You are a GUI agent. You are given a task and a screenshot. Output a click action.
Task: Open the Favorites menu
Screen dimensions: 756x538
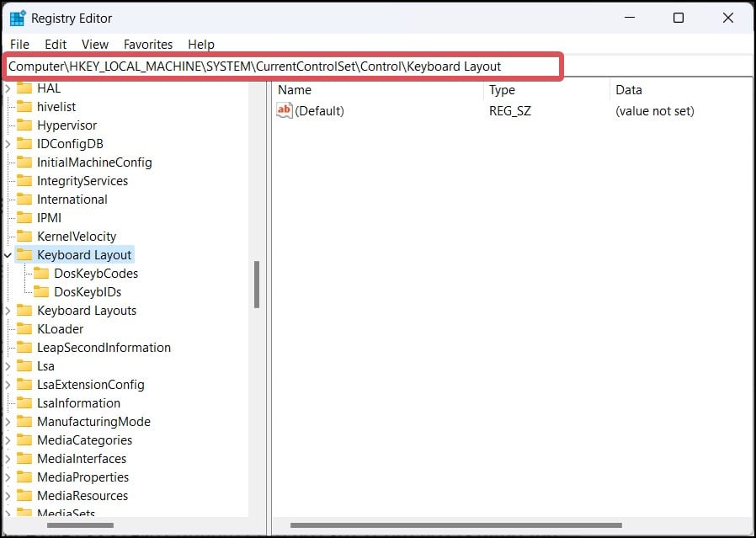[x=148, y=45]
